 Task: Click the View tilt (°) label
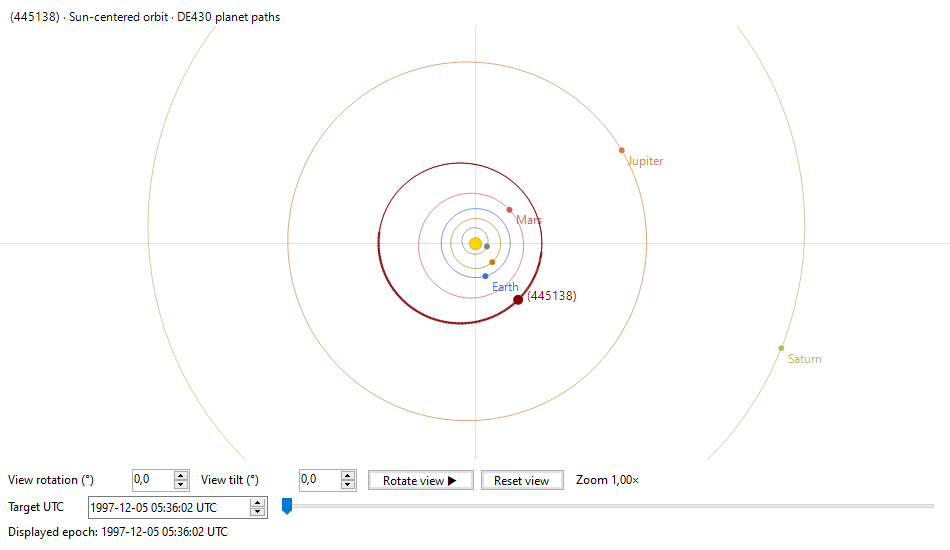[x=230, y=480]
